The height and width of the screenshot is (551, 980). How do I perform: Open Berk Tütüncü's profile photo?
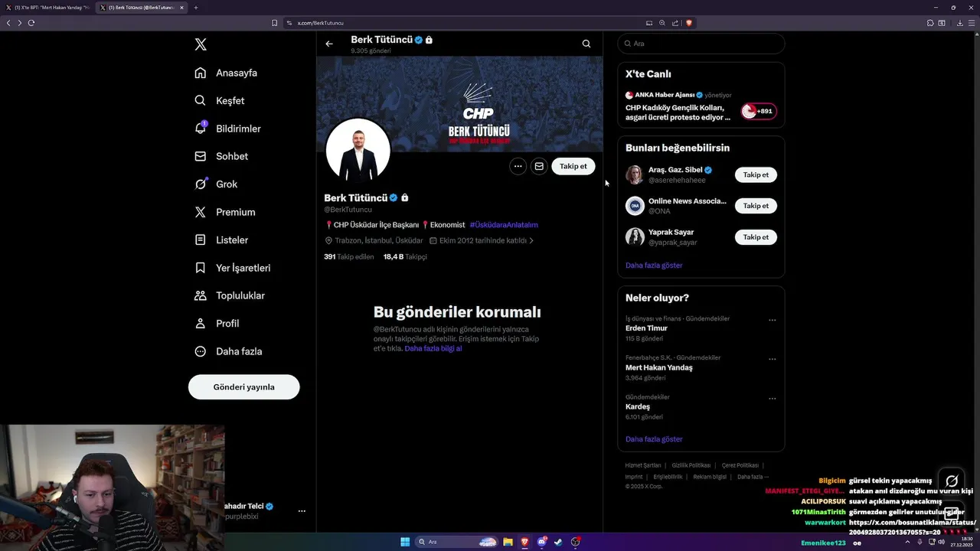pyautogui.click(x=358, y=151)
